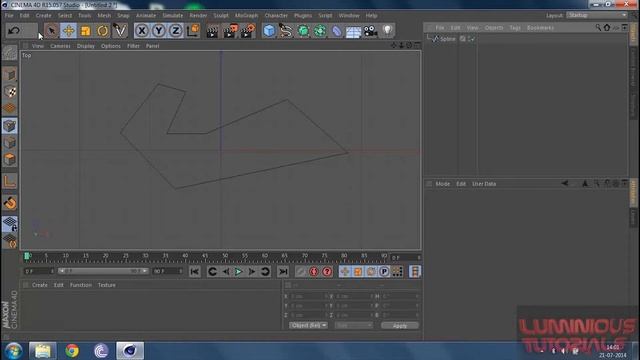
Task: Toggle coordinate system button
Action: point(193,31)
